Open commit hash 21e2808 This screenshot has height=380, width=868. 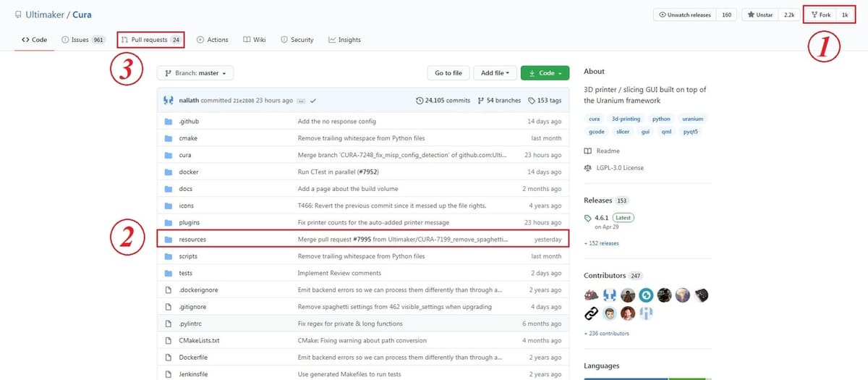coord(244,101)
